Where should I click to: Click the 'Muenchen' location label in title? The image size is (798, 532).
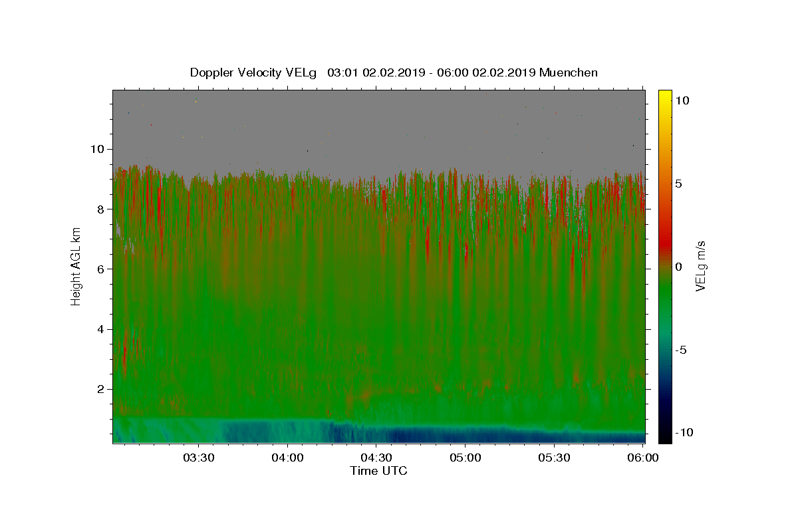tap(569, 72)
